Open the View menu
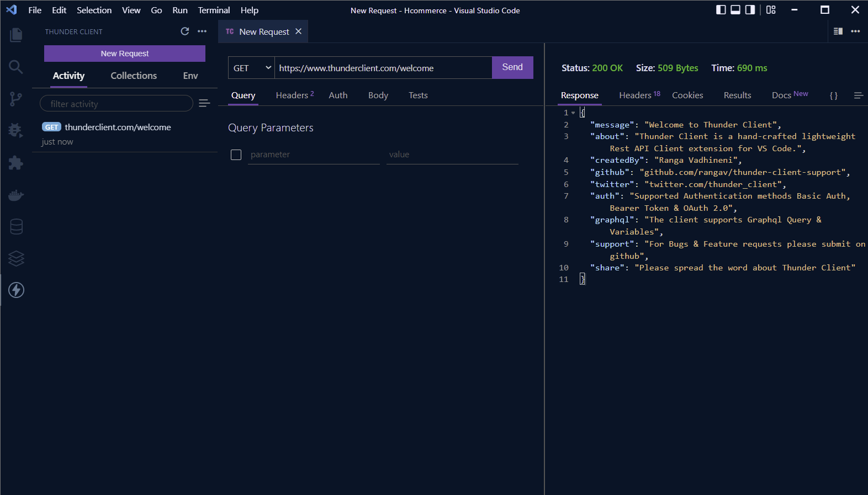The height and width of the screenshot is (495, 868). [x=131, y=10]
